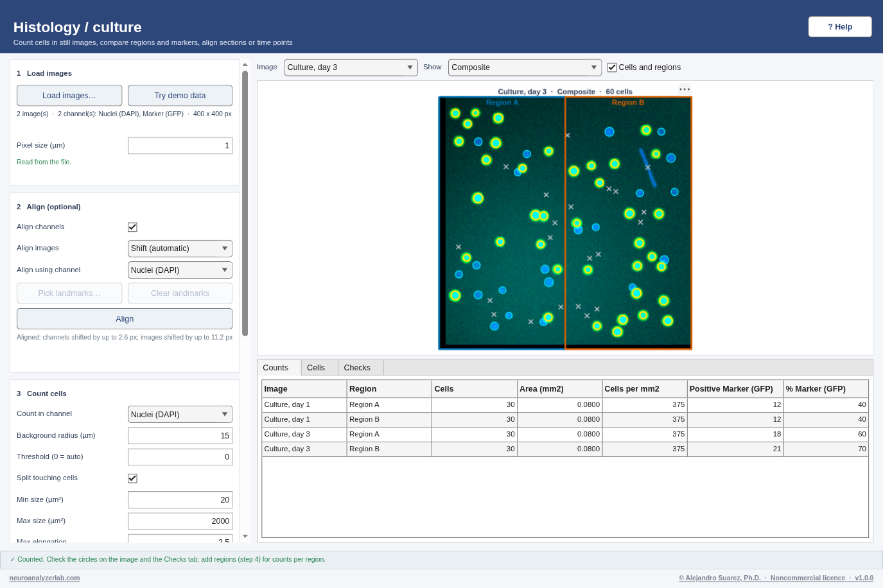Click the Threshold input field

pyautogui.click(x=180, y=457)
